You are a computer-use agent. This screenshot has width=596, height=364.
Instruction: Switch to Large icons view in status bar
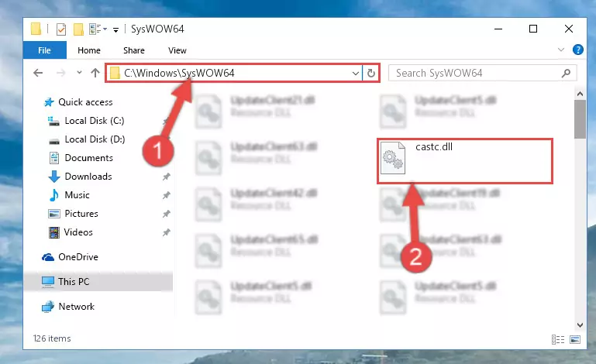(x=575, y=339)
